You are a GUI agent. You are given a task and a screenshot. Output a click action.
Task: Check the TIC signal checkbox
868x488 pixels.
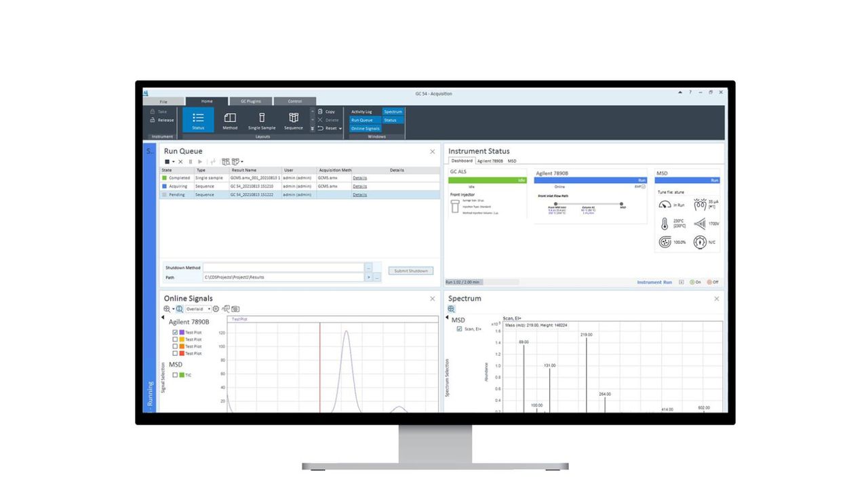(175, 375)
